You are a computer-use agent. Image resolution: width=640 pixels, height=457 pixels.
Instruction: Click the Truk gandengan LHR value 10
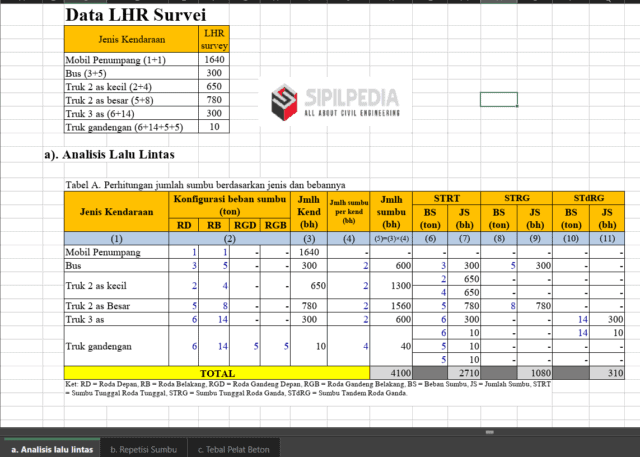tap(214, 127)
